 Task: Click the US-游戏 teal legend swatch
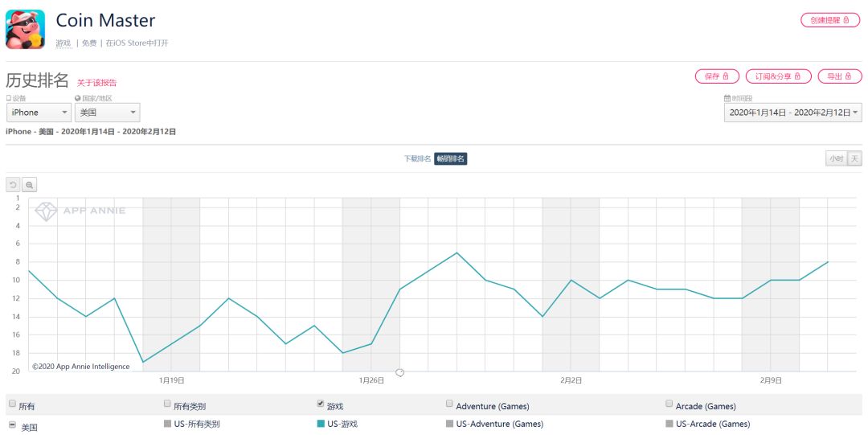pyautogui.click(x=321, y=424)
